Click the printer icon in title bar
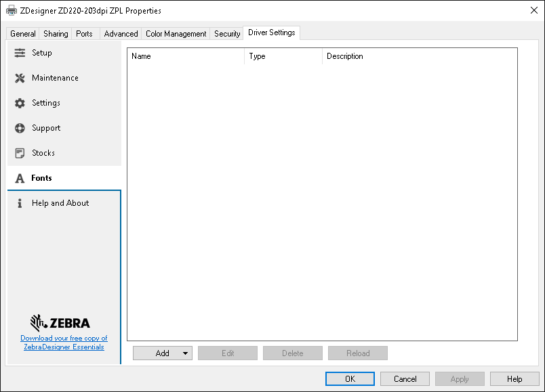545x392 pixels. point(12,10)
